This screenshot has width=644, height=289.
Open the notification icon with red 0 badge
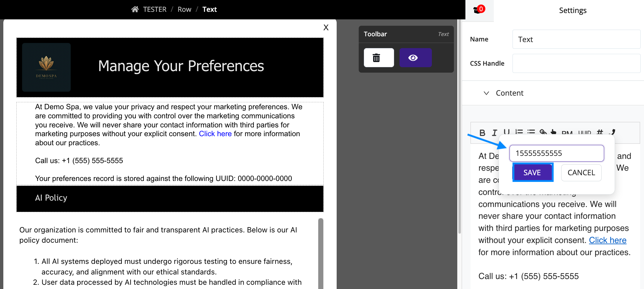[479, 10]
